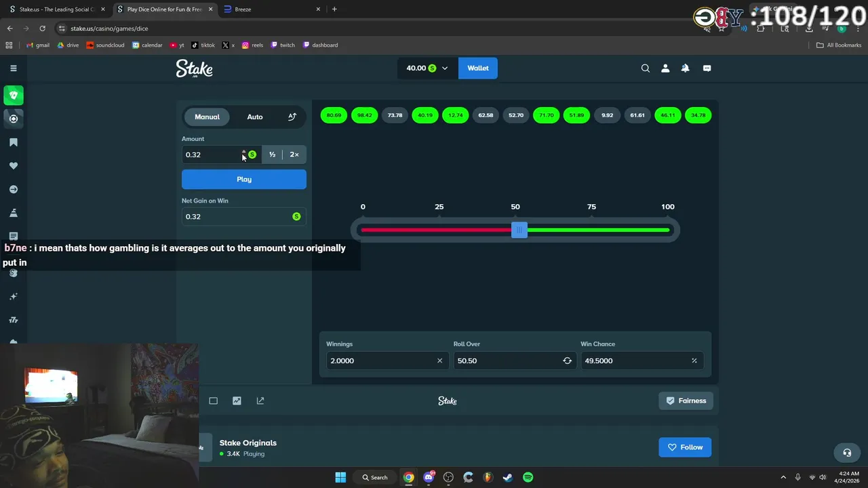Open Chrome apps grid in bookmarks bar

(x=9, y=45)
